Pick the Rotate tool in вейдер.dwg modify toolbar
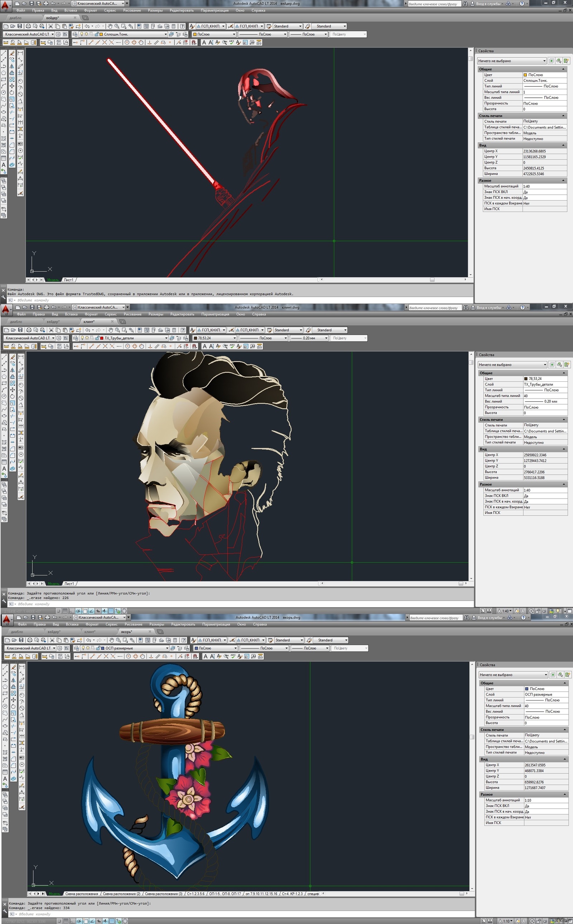Viewport: 573px width, 924px height. [x=12, y=92]
